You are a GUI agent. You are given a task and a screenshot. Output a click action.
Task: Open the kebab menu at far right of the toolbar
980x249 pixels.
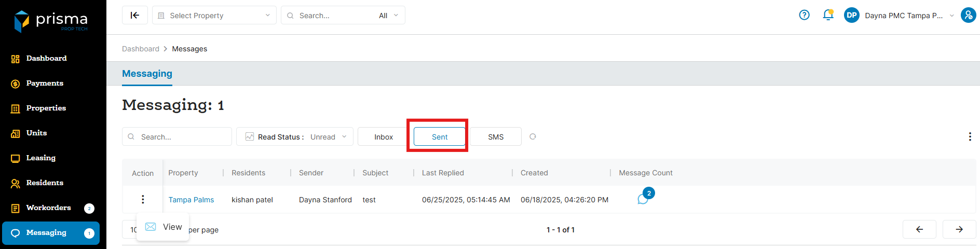970,136
